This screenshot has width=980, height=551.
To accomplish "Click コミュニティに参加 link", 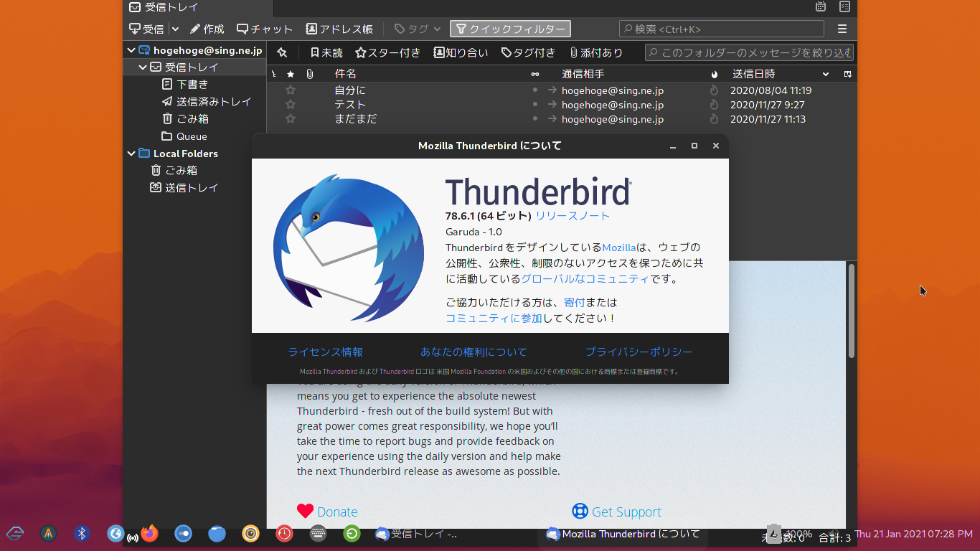I will point(494,319).
